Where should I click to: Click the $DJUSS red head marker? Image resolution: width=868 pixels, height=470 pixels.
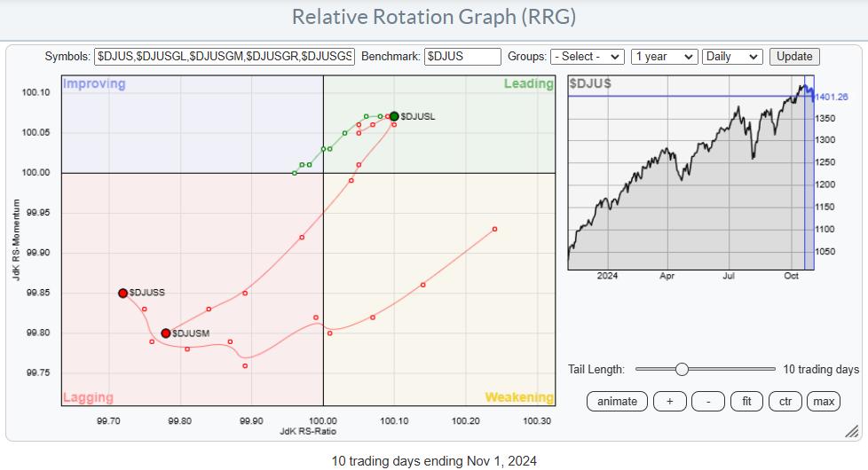coord(123,293)
